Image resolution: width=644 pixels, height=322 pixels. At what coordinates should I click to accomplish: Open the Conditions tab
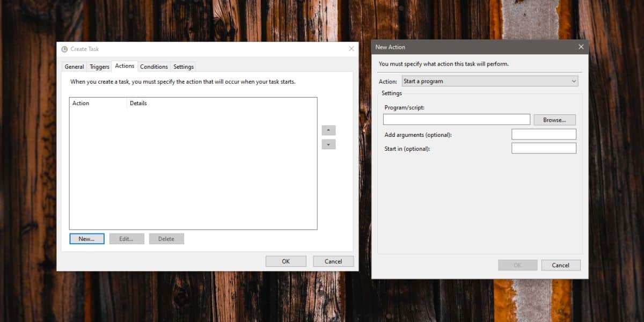(x=154, y=67)
